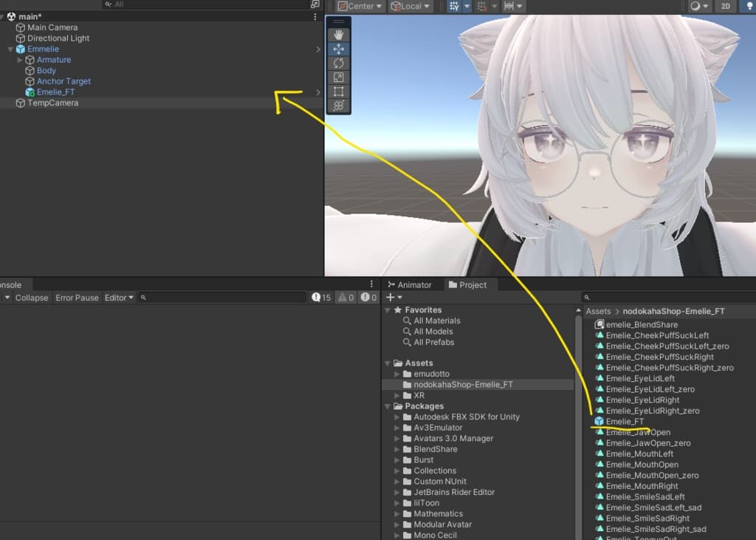Expand the Armature object in Hierarchy
The height and width of the screenshot is (540, 756).
pos(20,60)
